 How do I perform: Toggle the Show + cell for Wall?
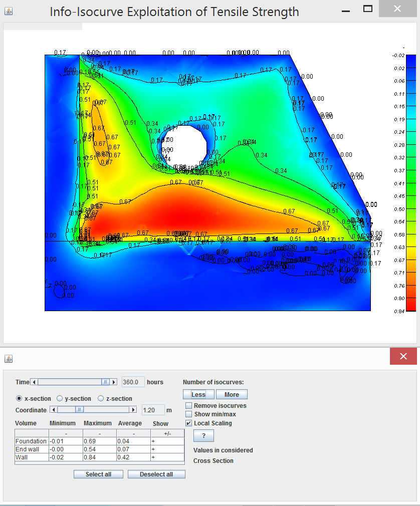(x=167, y=457)
